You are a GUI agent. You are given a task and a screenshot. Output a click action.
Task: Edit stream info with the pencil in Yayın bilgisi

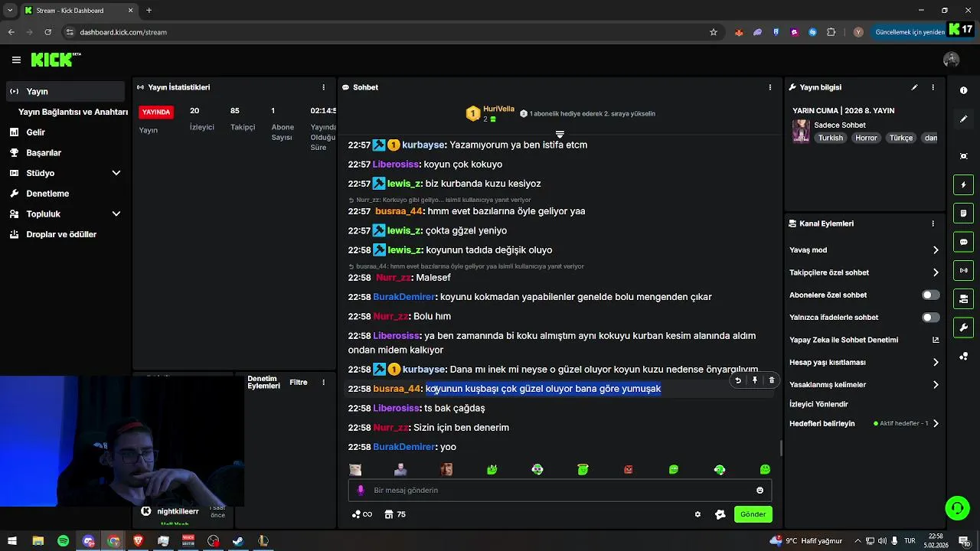pos(914,87)
